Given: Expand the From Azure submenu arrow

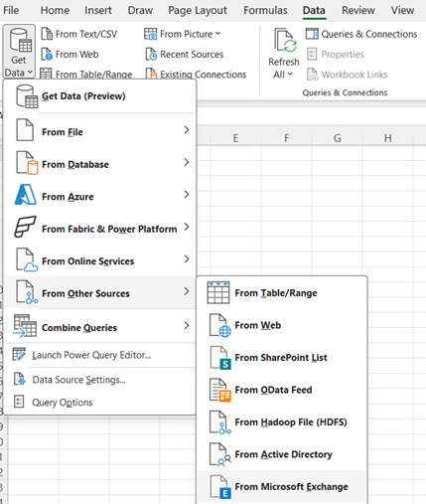Looking at the screenshot, I should click(x=187, y=194).
